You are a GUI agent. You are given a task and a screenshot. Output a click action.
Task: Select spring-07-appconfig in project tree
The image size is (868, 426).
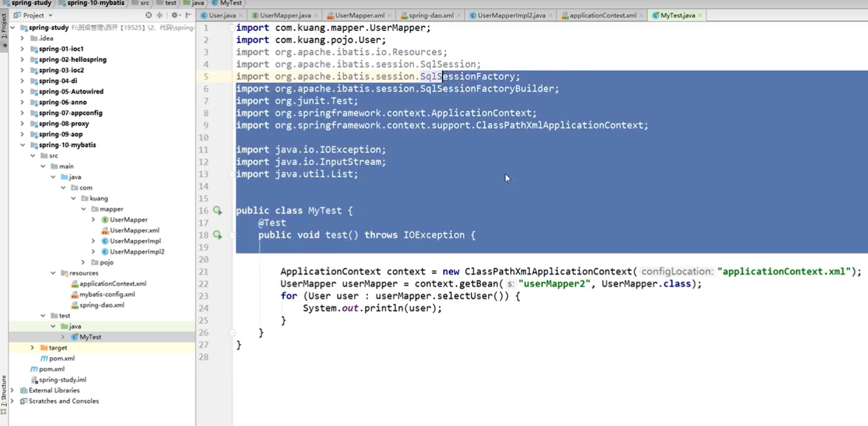[x=71, y=113]
